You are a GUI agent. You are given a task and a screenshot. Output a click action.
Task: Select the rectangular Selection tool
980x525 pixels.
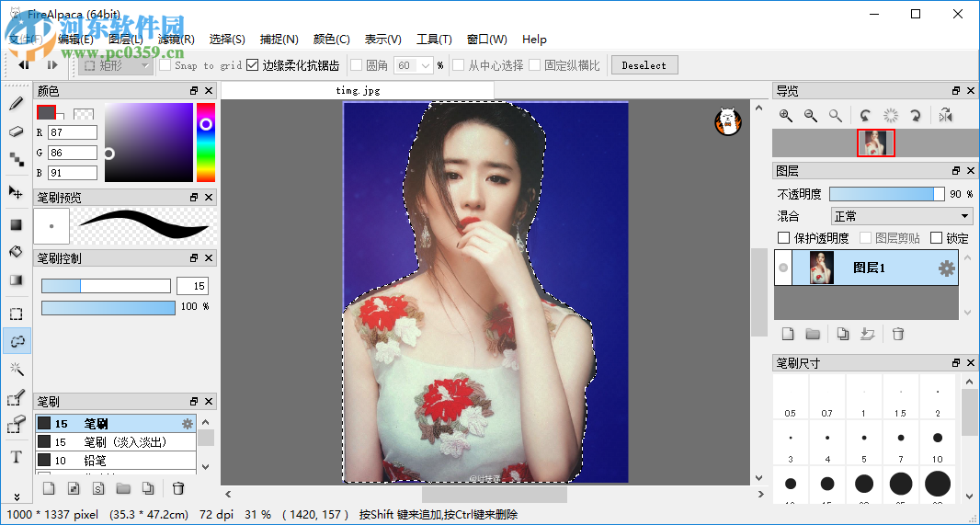pyautogui.click(x=17, y=314)
